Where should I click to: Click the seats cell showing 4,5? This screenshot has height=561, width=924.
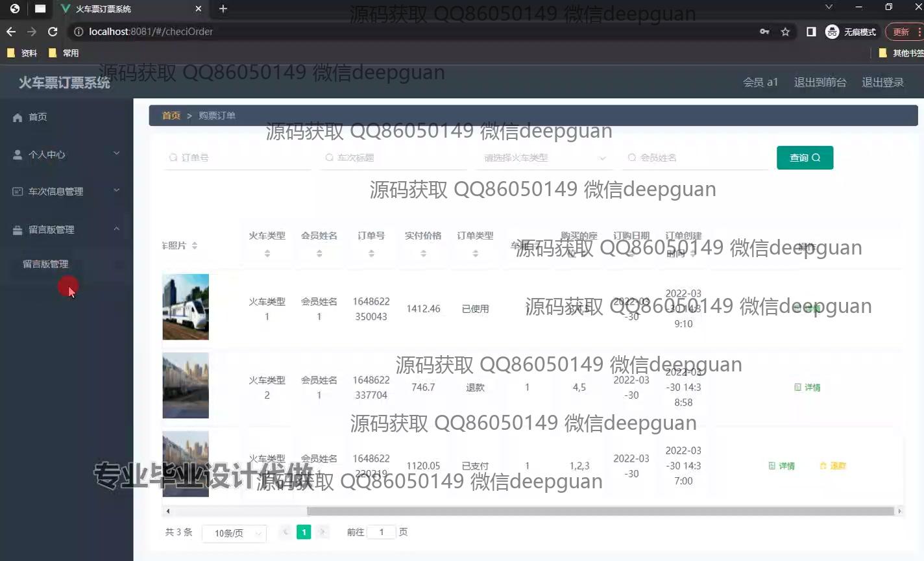point(579,388)
